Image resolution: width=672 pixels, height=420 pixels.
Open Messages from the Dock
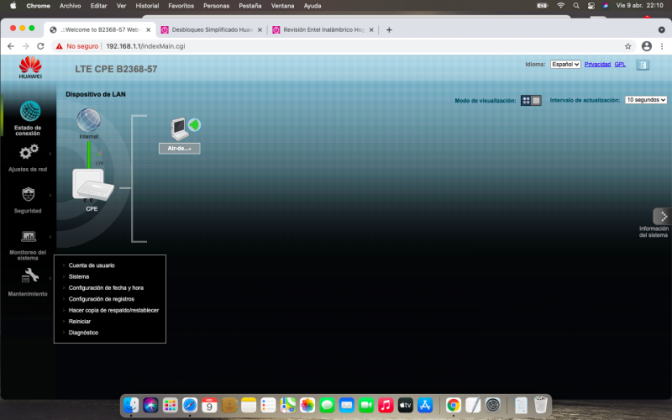tap(327, 405)
